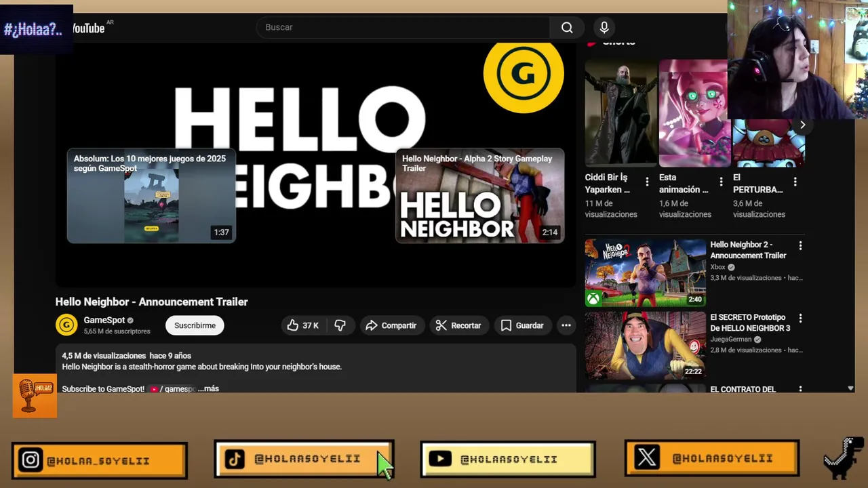
Task: Open options menu for Esta animación short
Action: pos(721,182)
